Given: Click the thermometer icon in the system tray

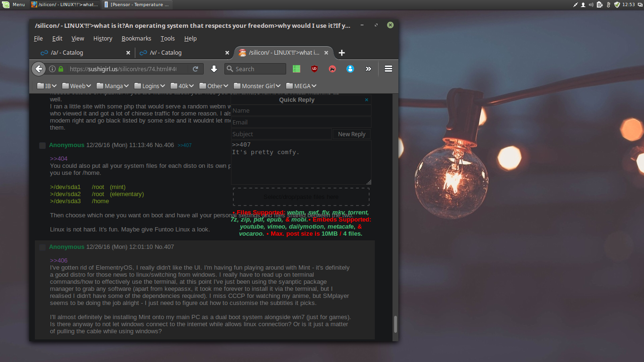Looking at the screenshot, I should pyautogui.click(x=609, y=5).
